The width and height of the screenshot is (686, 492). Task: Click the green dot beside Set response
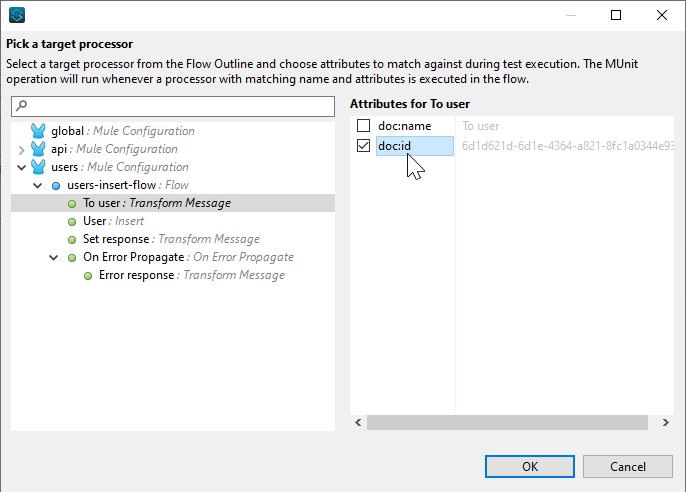tap(72, 239)
